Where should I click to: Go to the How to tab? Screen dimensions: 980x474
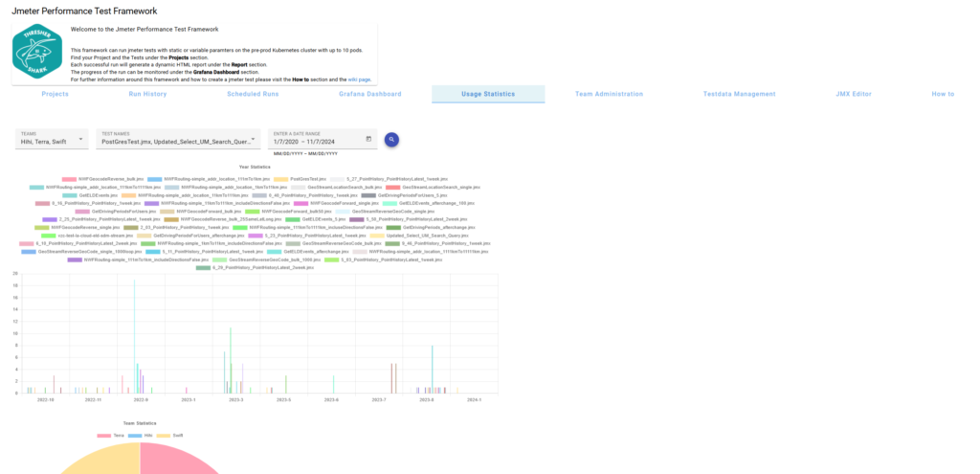(x=943, y=94)
